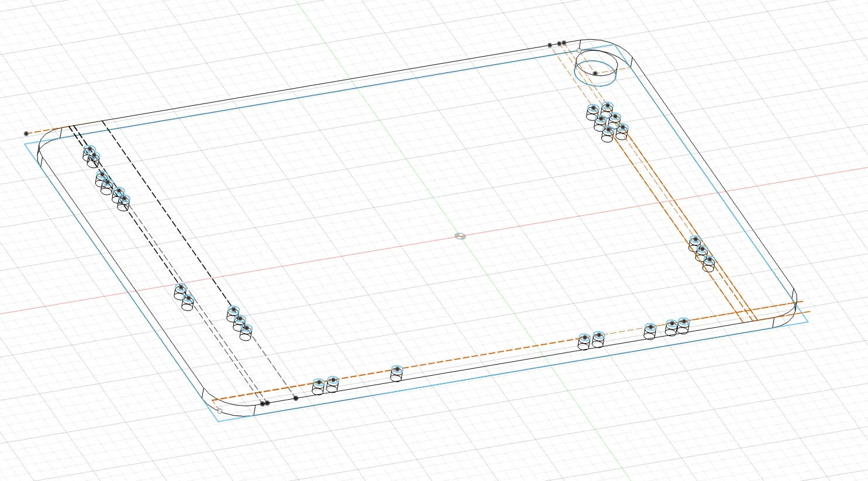Select the white open point near the large circle
This screenshot has width=868, height=481.
tap(579, 51)
